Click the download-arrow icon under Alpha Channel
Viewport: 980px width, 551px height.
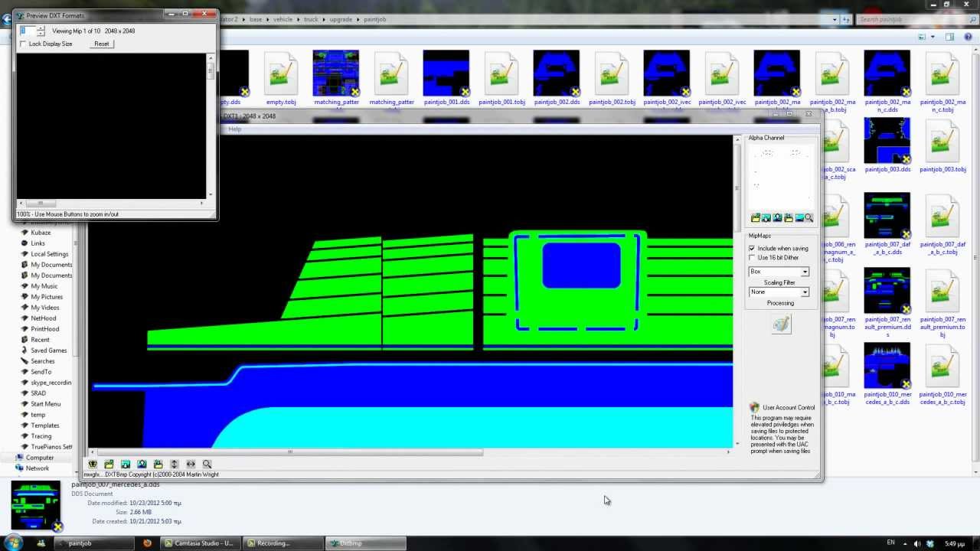[766, 218]
